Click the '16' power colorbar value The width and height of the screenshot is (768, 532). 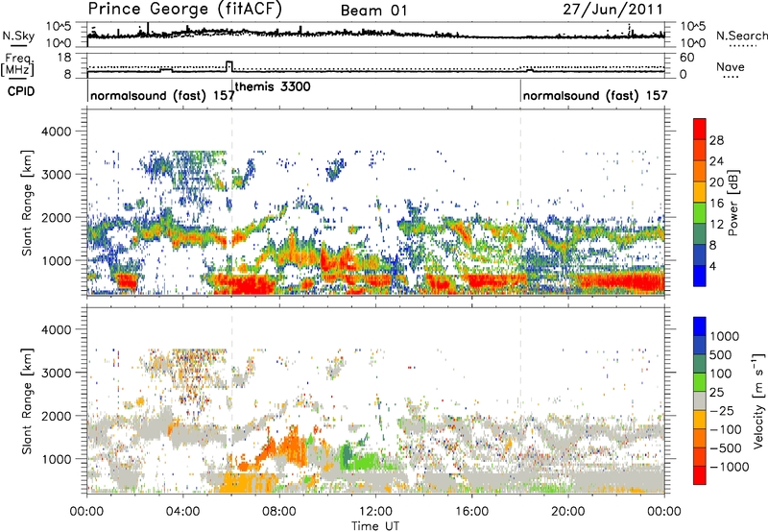[716, 204]
